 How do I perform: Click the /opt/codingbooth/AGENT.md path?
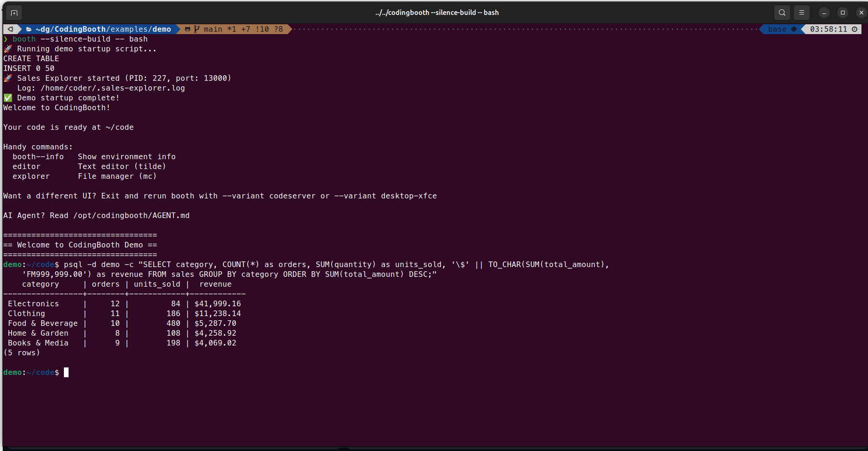[x=132, y=216]
